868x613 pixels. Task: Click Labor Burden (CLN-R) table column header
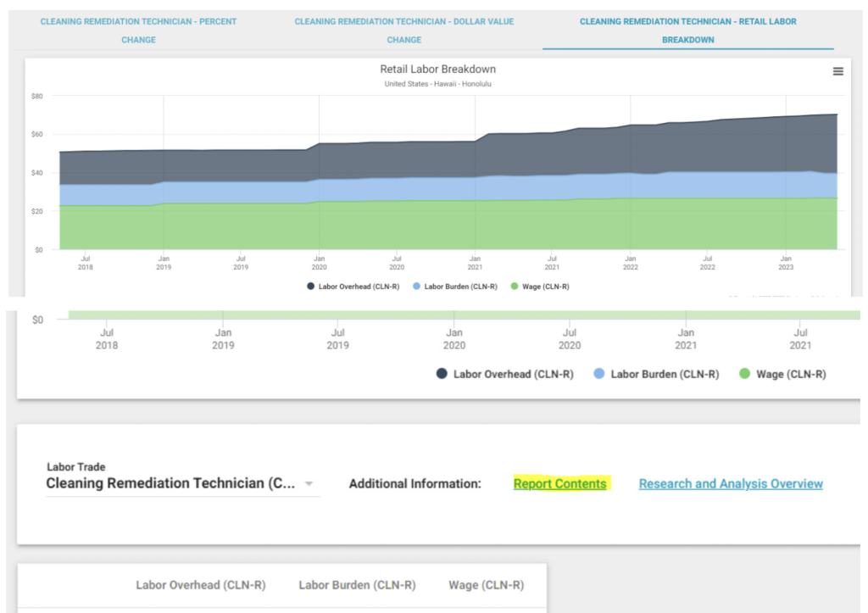[x=357, y=585]
